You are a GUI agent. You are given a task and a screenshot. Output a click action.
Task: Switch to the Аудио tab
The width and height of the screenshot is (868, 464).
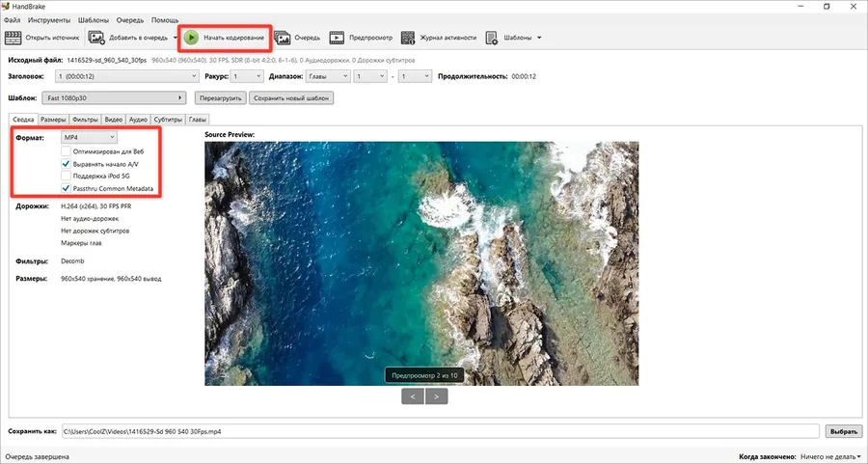point(138,119)
